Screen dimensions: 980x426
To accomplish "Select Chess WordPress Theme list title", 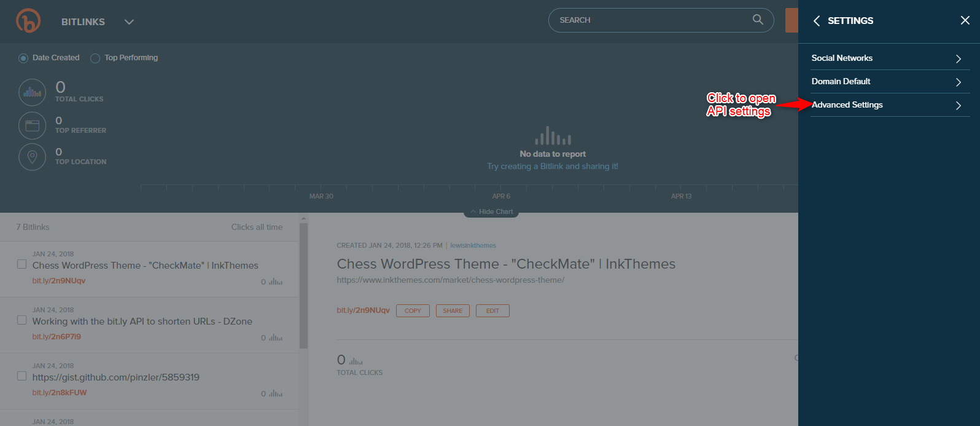I will point(146,266).
